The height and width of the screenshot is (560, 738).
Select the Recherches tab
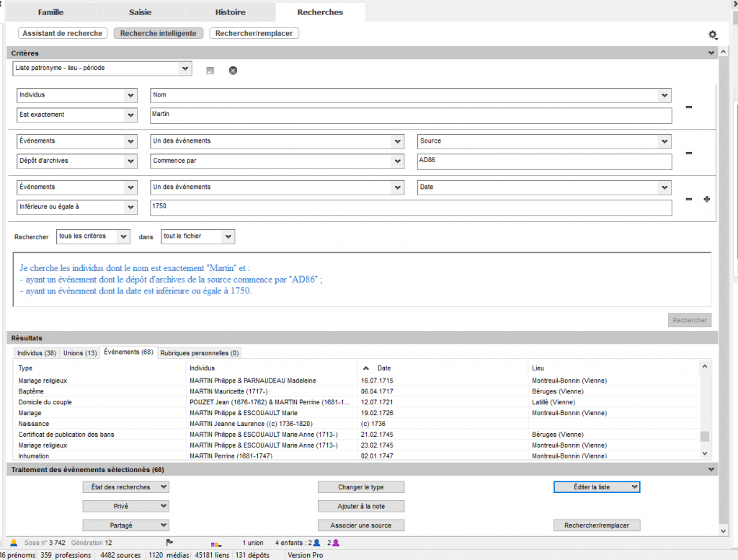tap(320, 12)
